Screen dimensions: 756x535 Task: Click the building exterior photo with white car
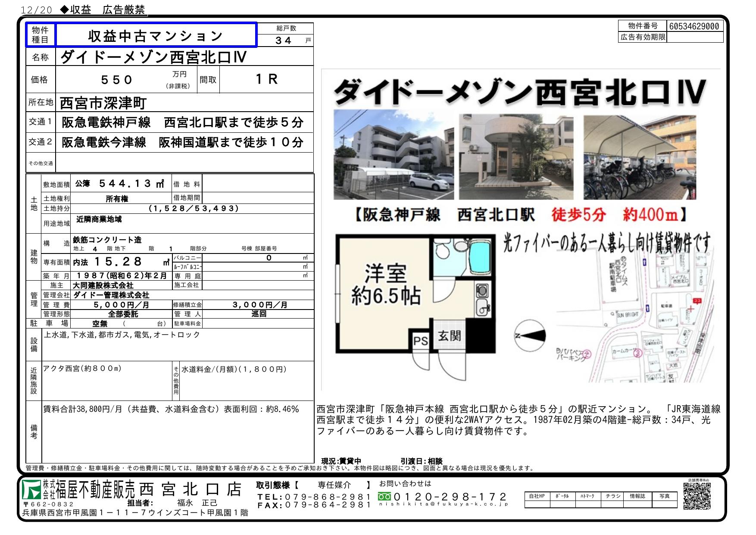[x=394, y=155]
